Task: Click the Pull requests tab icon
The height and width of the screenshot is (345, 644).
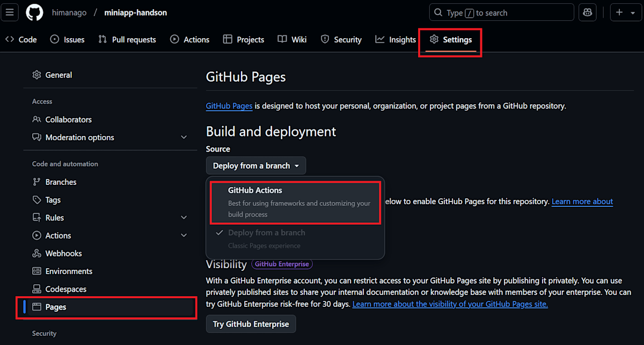Action: click(103, 39)
